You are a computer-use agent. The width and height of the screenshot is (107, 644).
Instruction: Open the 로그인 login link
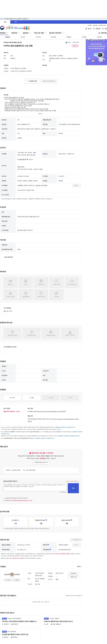(88, 29)
